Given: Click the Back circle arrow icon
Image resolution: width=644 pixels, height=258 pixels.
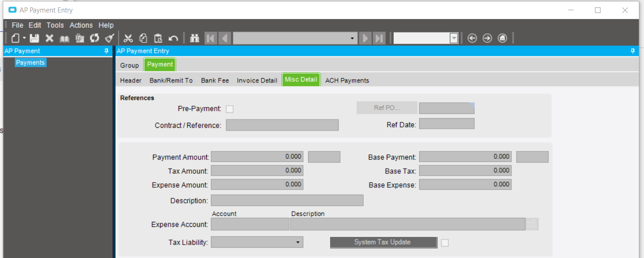Looking at the screenshot, I should 472,38.
